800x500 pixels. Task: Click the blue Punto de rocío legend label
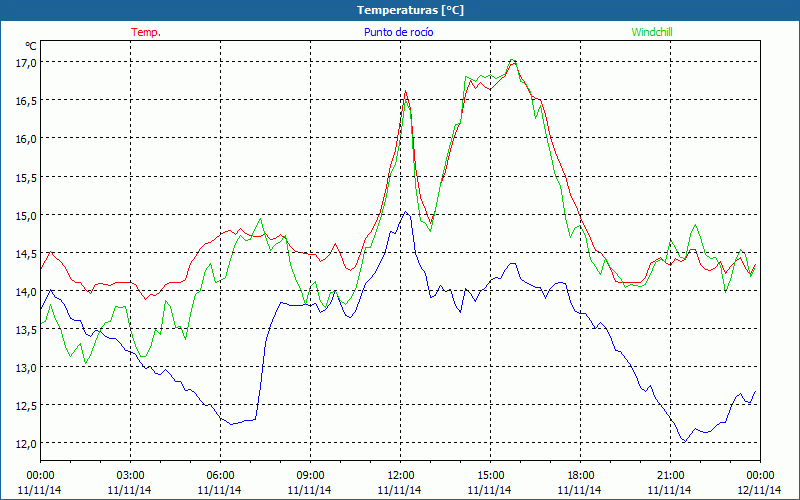(x=398, y=32)
